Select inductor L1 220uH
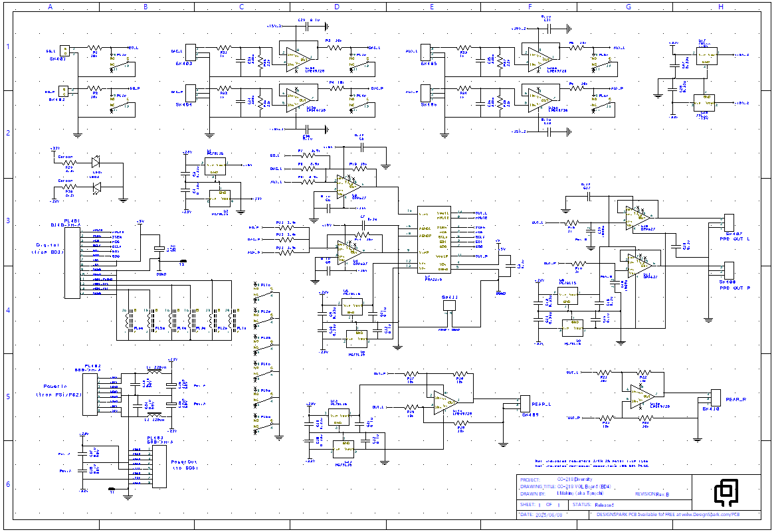 pyautogui.click(x=155, y=373)
